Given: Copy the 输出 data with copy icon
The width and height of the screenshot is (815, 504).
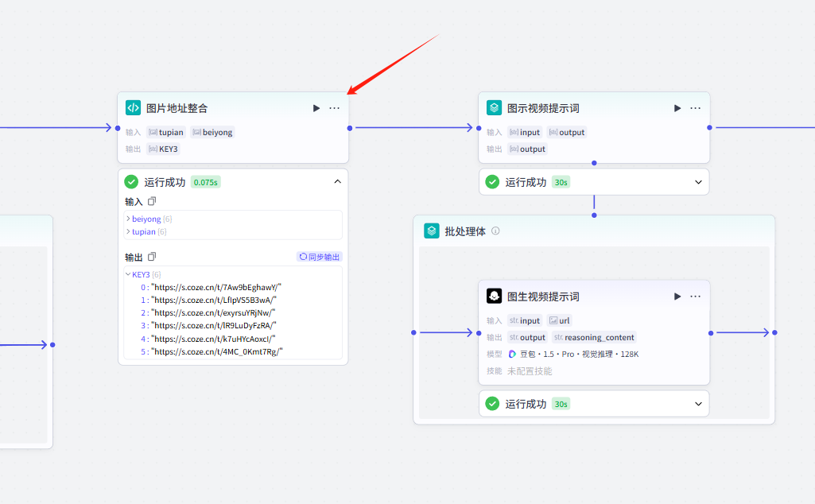Looking at the screenshot, I should [x=153, y=257].
